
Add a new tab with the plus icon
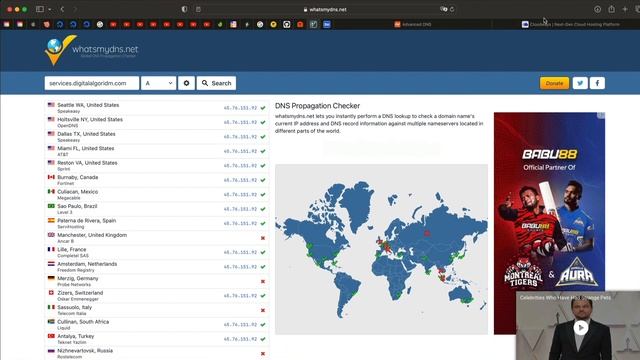pos(624,9)
